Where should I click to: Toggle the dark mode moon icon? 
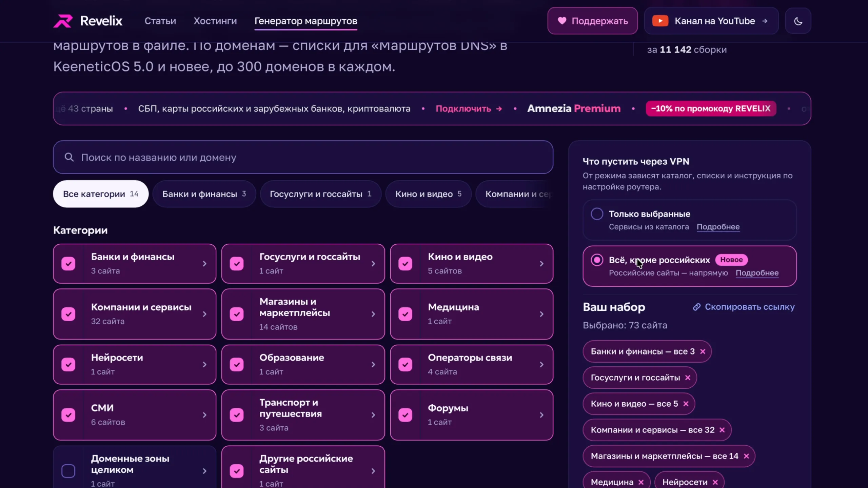[x=798, y=21]
